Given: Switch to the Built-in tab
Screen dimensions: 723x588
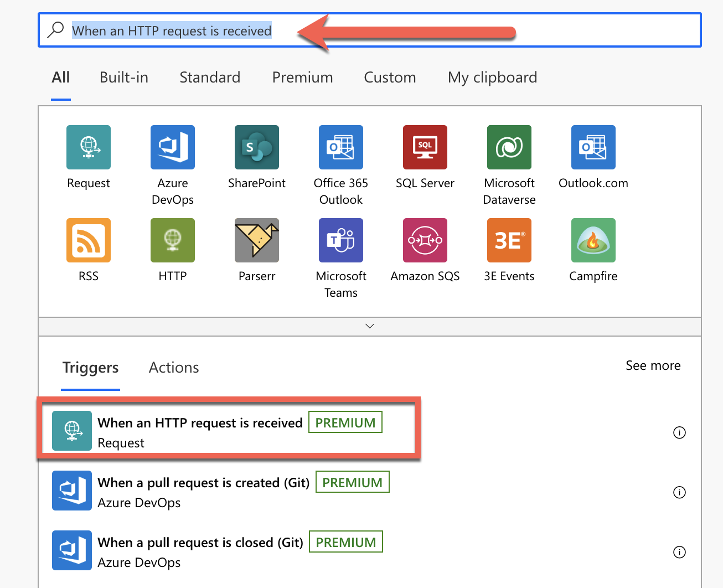Looking at the screenshot, I should pos(124,78).
